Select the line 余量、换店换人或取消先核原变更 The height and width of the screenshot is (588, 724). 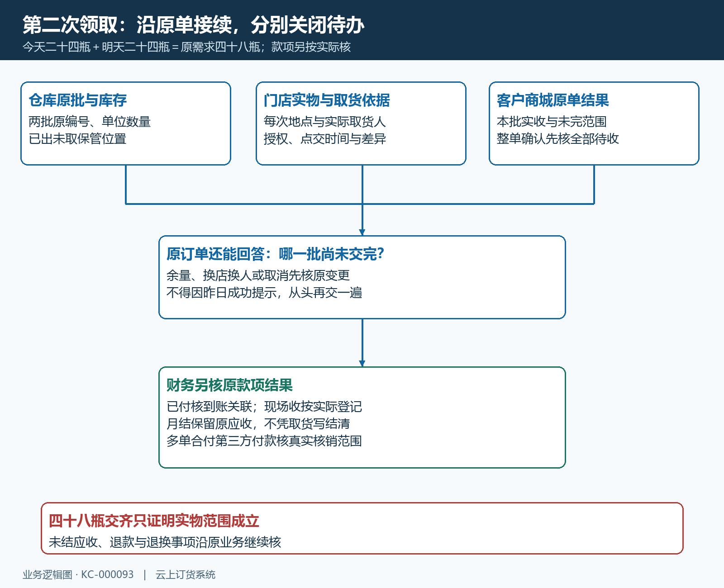pyautogui.click(x=258, y=275)
